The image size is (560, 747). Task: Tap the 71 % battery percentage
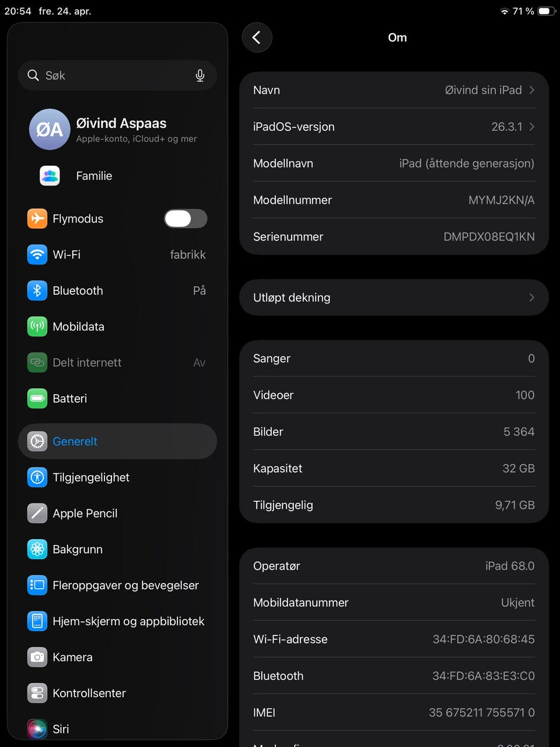(523, 11)
